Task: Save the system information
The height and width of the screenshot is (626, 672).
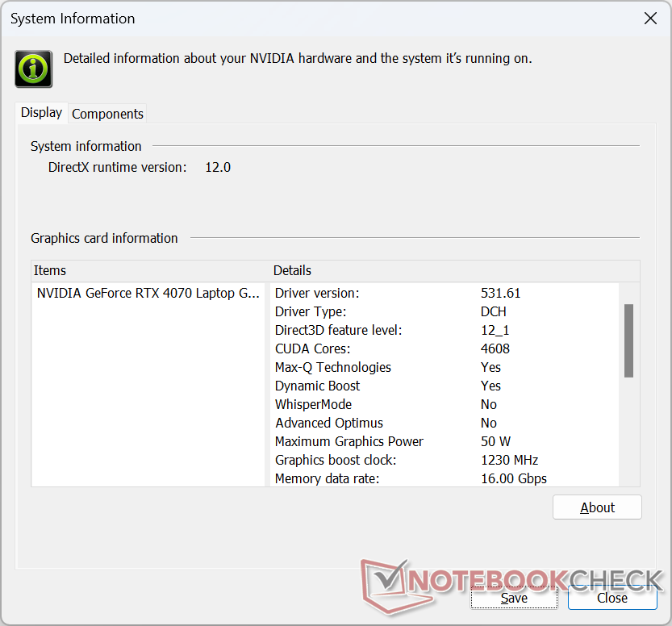Action: coord(514,598)
